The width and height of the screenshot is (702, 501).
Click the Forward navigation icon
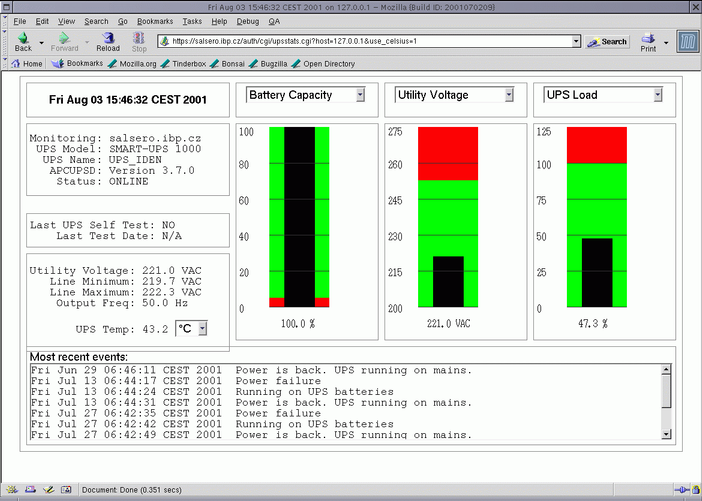(x=64, y=42)
